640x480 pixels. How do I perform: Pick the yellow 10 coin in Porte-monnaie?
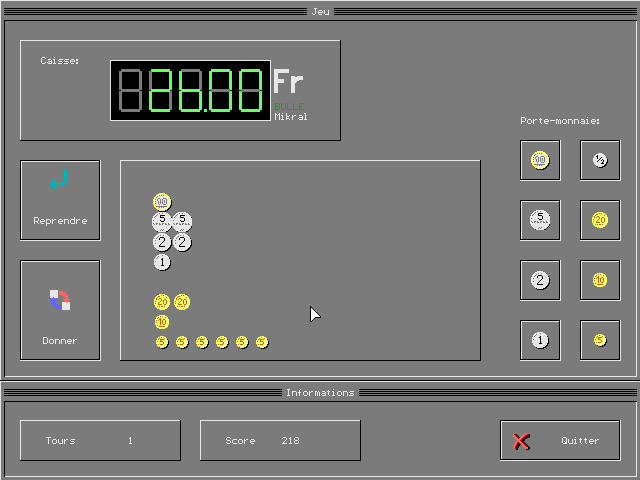coord(600,280)
